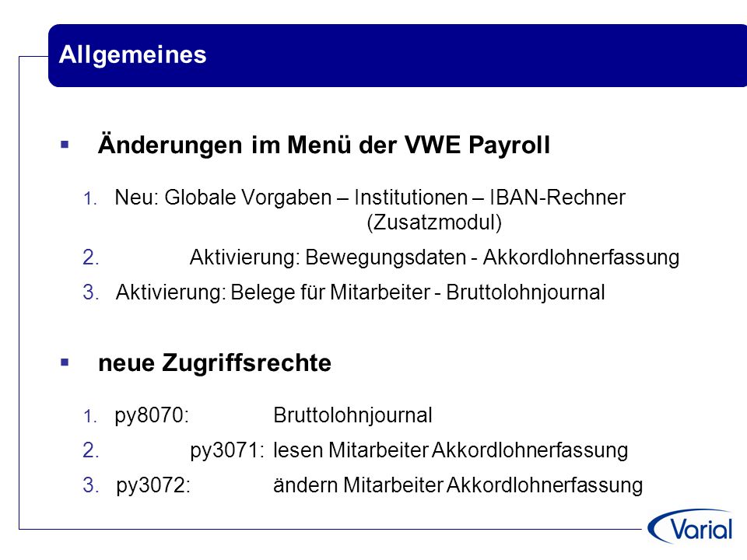Select heading Änderungen im Menü der VWE Payroll
Screen dimensions: 747x560
click(324, 145)
